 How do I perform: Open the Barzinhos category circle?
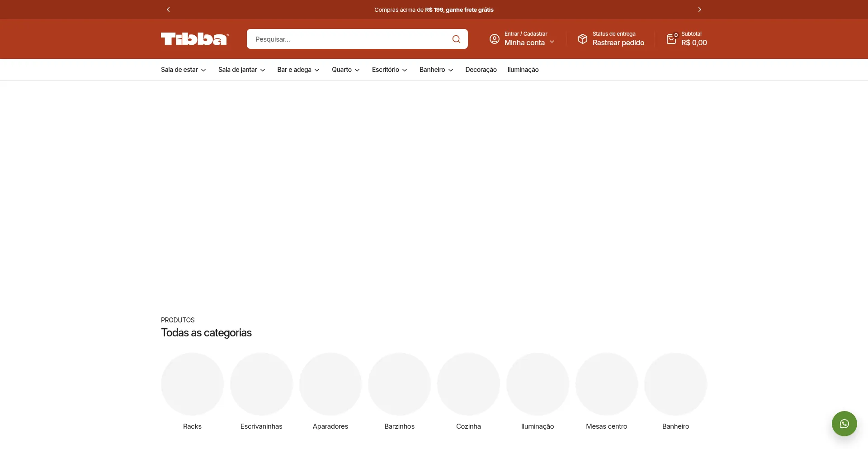(399, 384)
